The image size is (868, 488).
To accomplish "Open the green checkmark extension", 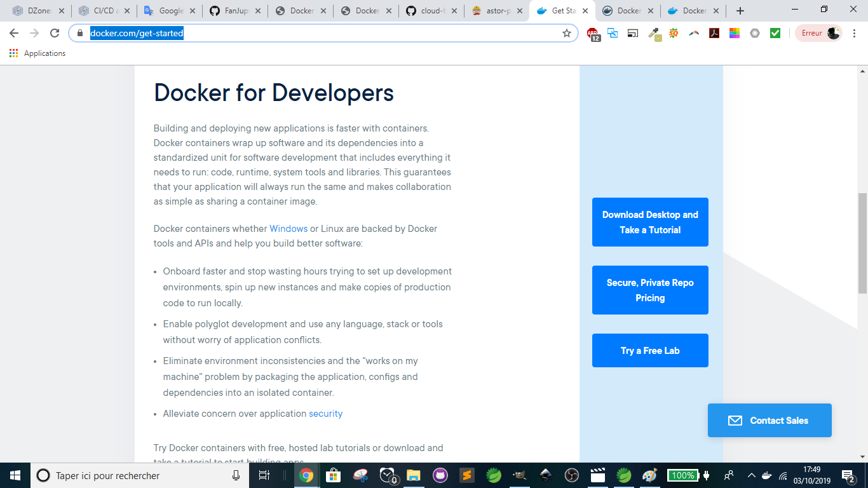I will pyautogui.click(x=775, y=33).
